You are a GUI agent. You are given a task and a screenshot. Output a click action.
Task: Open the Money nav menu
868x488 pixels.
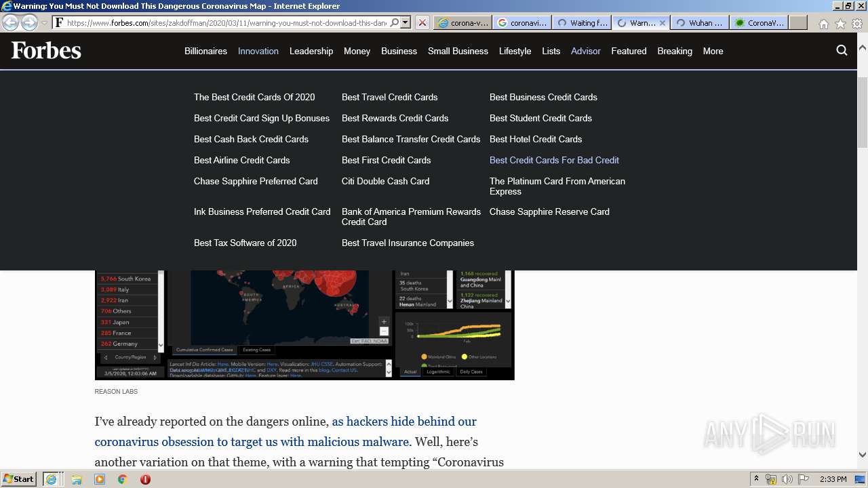[357, 51]
